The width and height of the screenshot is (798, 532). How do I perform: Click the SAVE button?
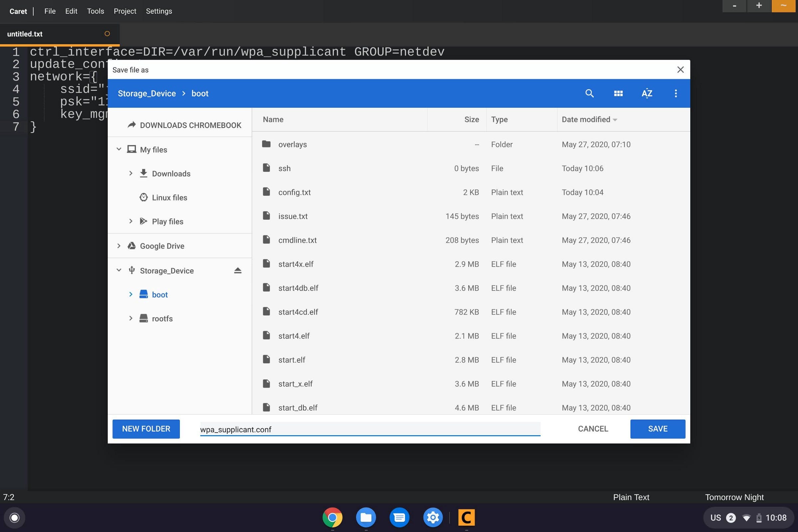pos(658,429)
